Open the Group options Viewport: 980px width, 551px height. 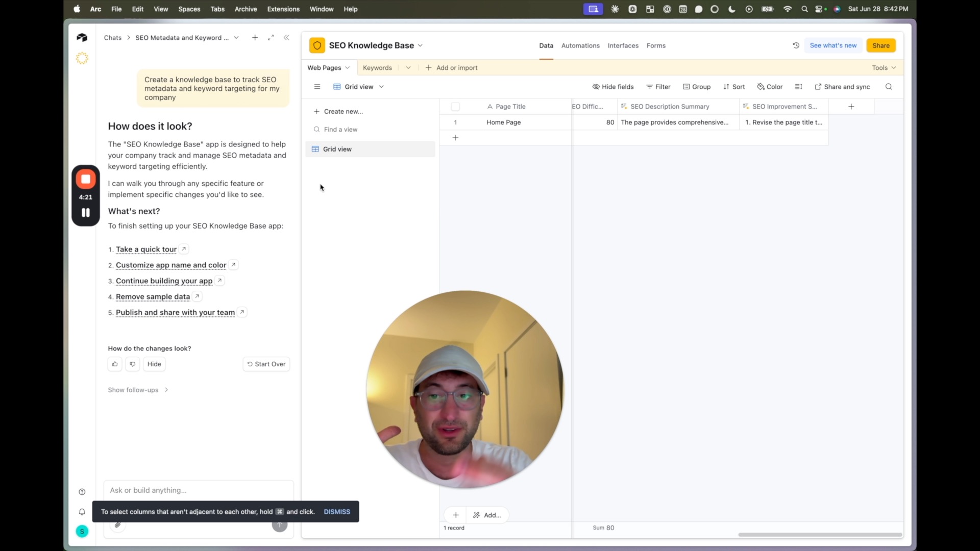(x=697, y=87)
